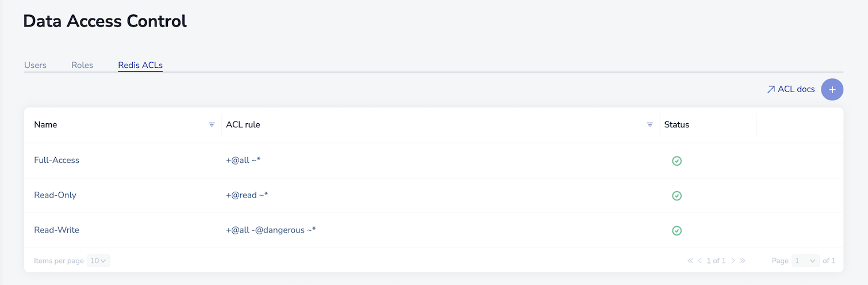Viewport: 868px width, 285px height.
Task: Switch to the Users tab
Action: point(35,65)
